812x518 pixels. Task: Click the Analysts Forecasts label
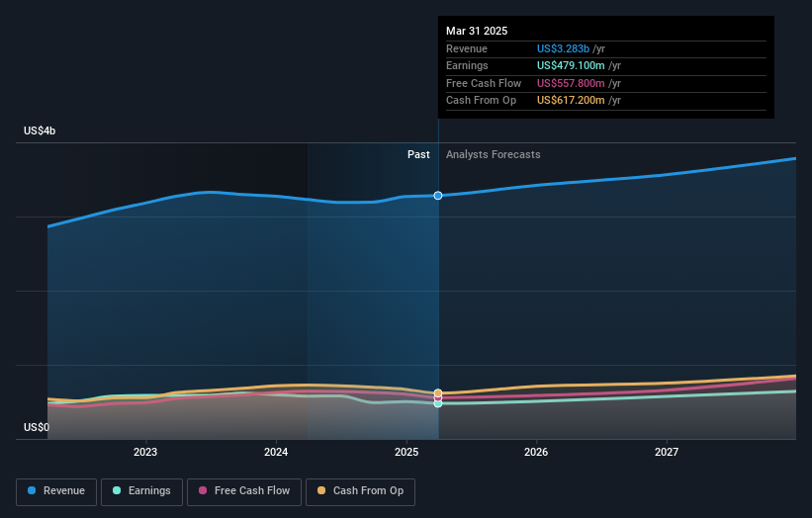(493, 155)
